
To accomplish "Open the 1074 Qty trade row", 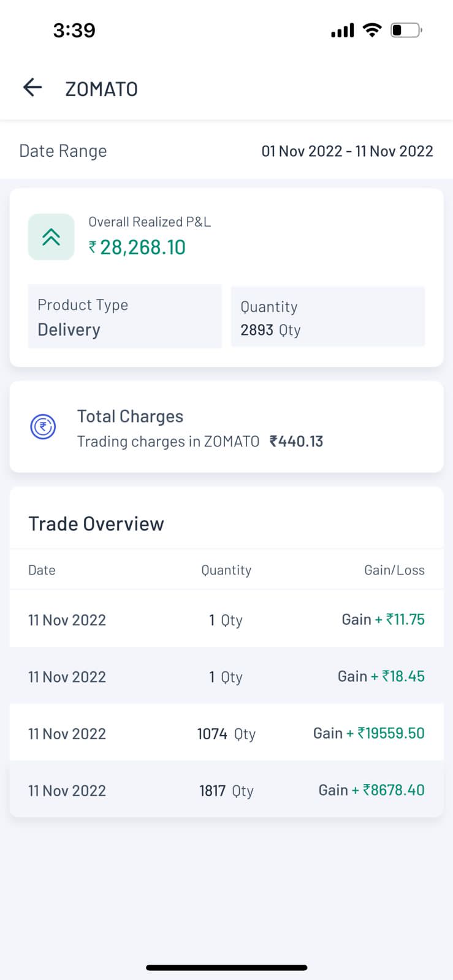I will [x=226, y=734].
